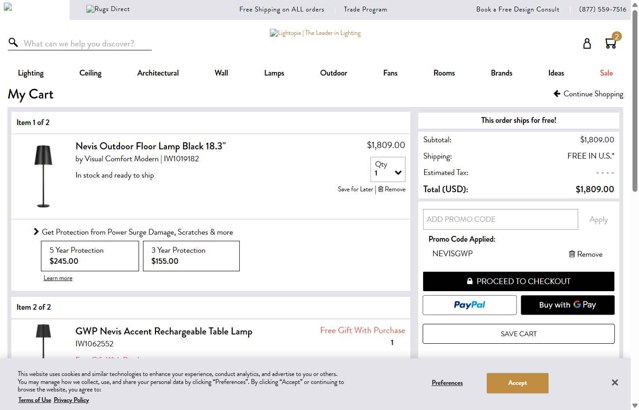This screenshot has width=639, height=410.
Task: Click the Free Gift With Purchase text
Action: click(x=363, y=330)
